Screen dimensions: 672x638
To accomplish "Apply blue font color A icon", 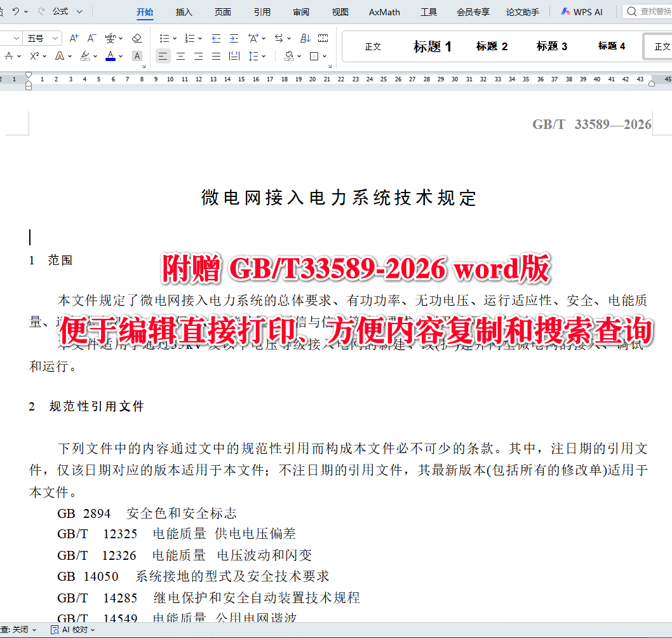I will (111, 56).
